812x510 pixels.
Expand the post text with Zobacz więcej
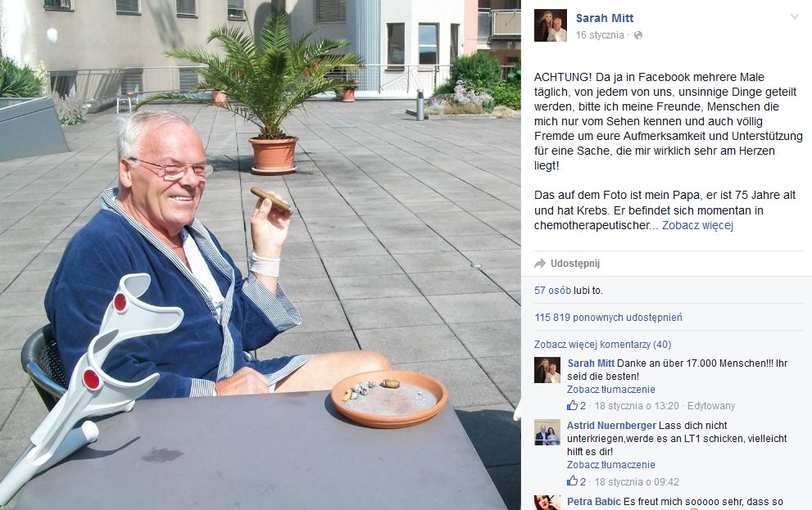pos(697,225)
